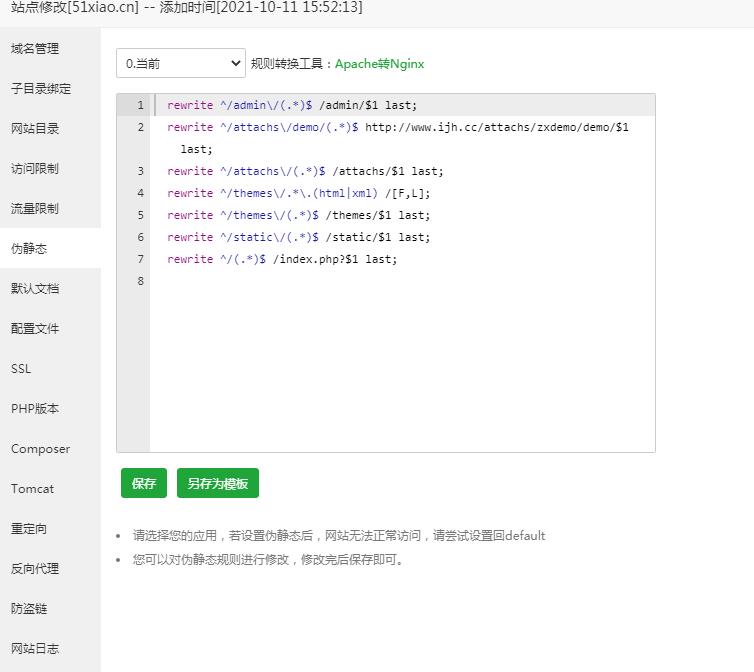Place cursor on the rewrite /admin rule line
This screenshot has height=672, width=754.
(292, 105)
